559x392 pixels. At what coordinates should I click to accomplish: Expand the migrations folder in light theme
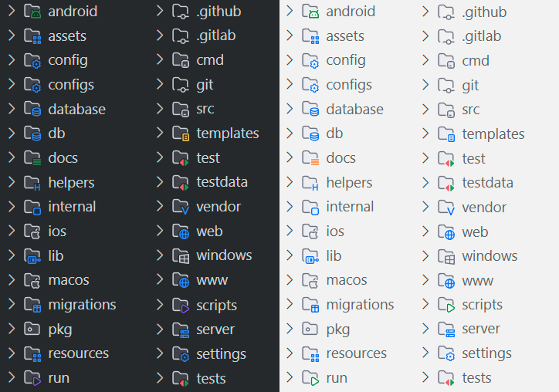pos(290,304)
